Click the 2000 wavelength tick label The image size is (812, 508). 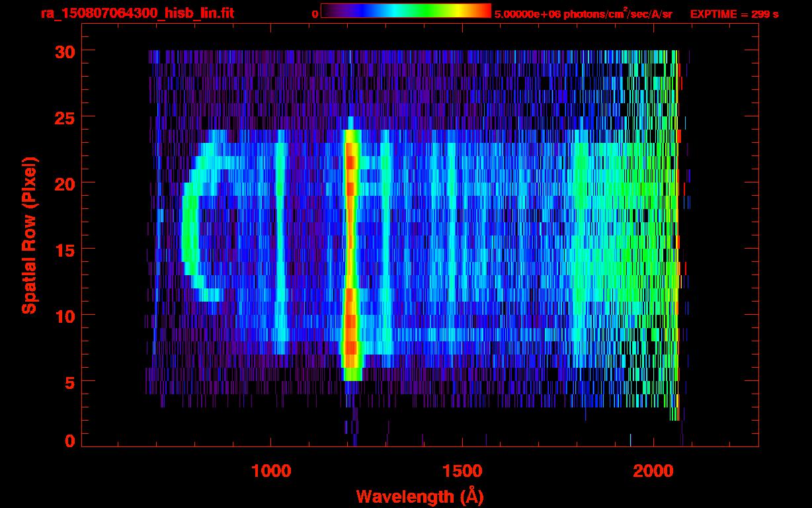[653, 470]
